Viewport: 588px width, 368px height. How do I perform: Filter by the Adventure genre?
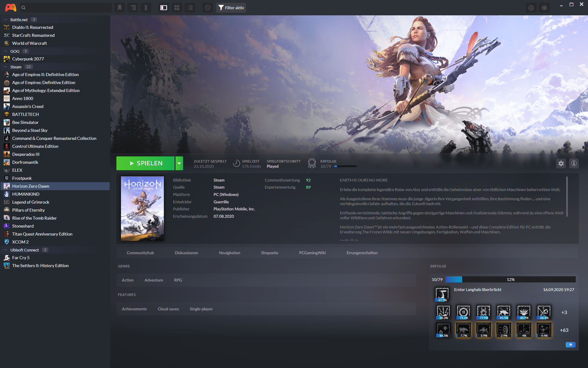pos(154,280)
